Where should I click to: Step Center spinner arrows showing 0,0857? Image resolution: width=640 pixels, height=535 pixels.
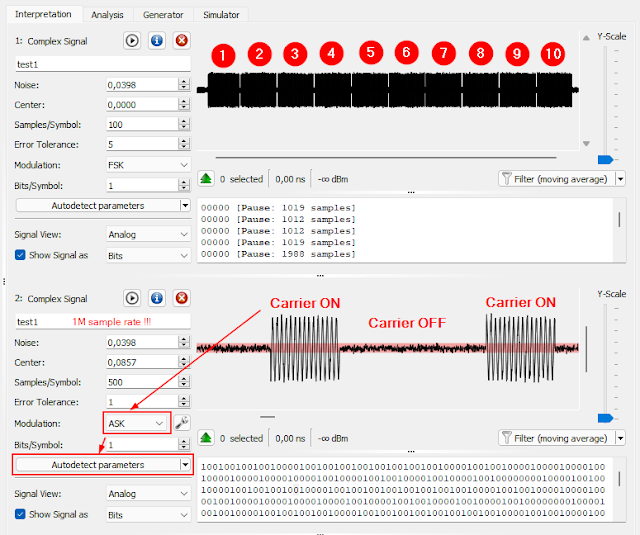(x=184, y=362)
